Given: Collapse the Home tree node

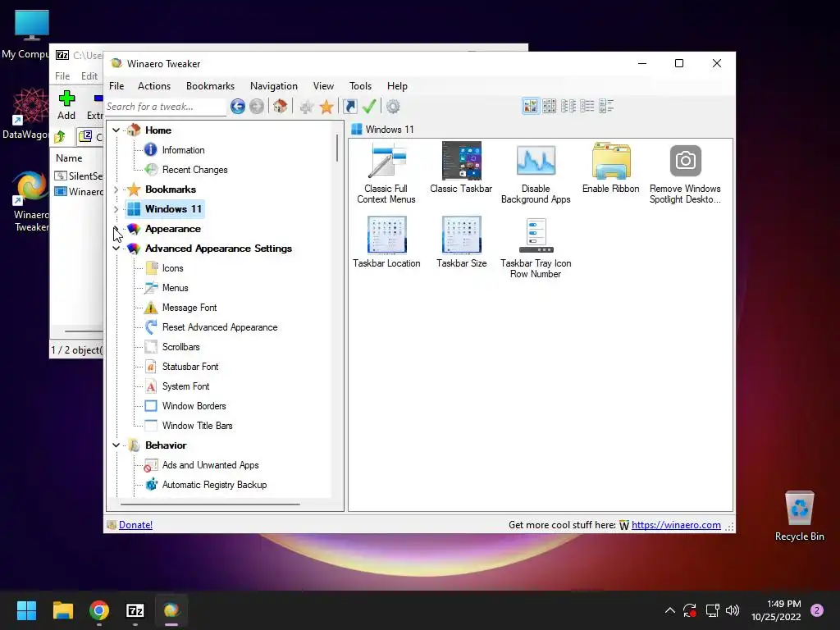Looking at the screenshot, I should tap(116, 130).
